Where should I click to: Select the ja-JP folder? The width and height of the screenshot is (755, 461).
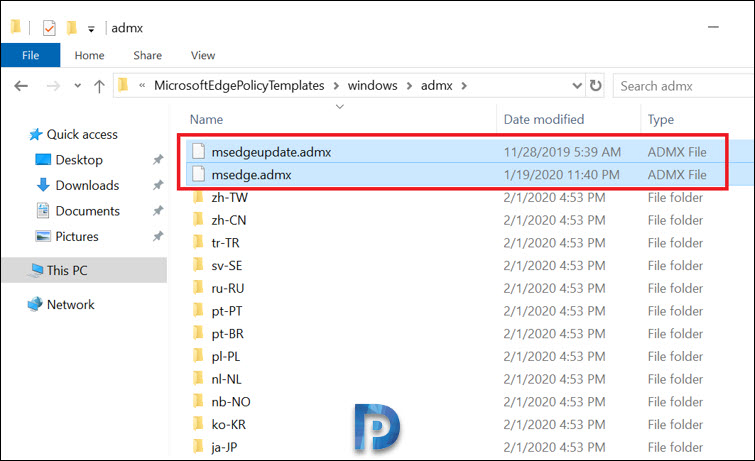224,447
